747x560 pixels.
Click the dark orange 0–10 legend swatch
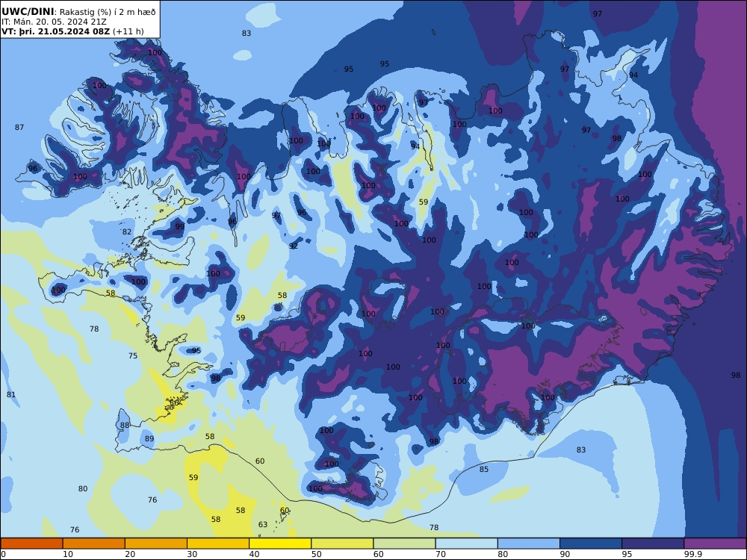pyautogui.click(x=31, y=544)
